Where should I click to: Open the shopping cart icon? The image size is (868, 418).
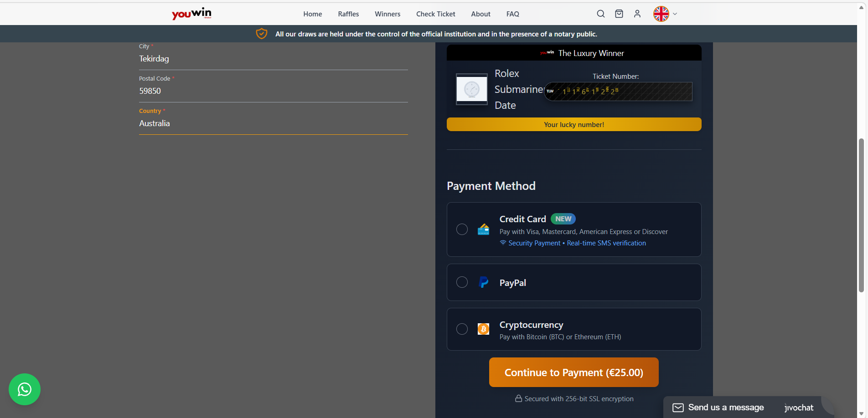coord(619,14)
